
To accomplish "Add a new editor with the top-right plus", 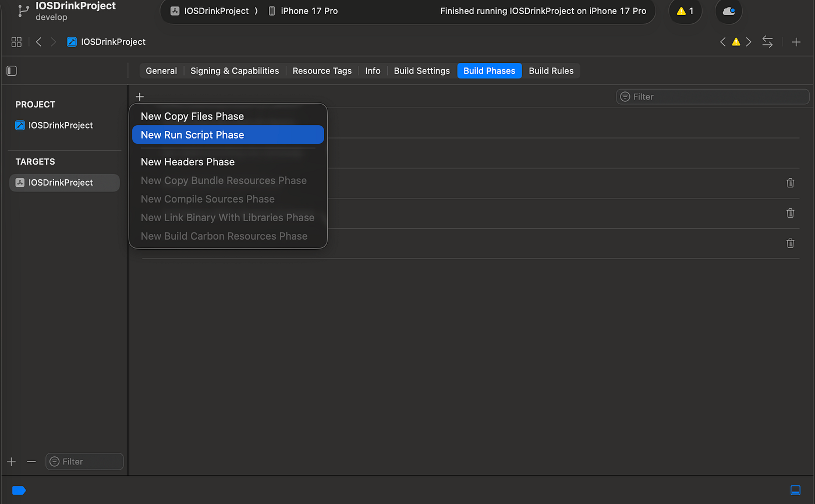I will coord(796,42).
